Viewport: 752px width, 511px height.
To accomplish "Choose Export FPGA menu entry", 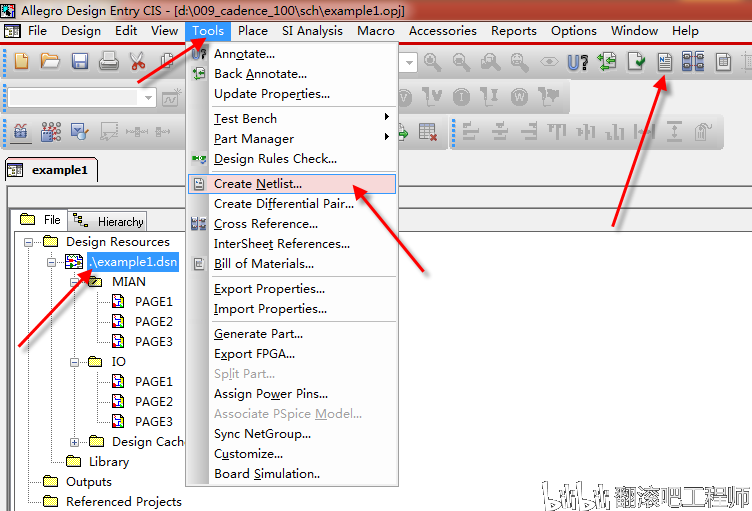I will point(293,354).
